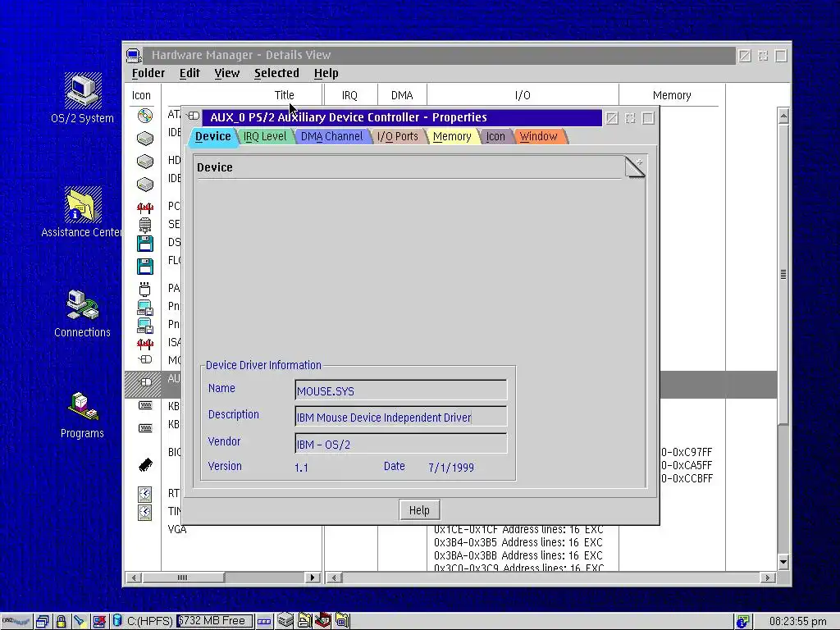Click the vertical scrollbar up arrow
Image resolution: width=840 pixels, height=630 pixels.
click(x=783, y=116)
